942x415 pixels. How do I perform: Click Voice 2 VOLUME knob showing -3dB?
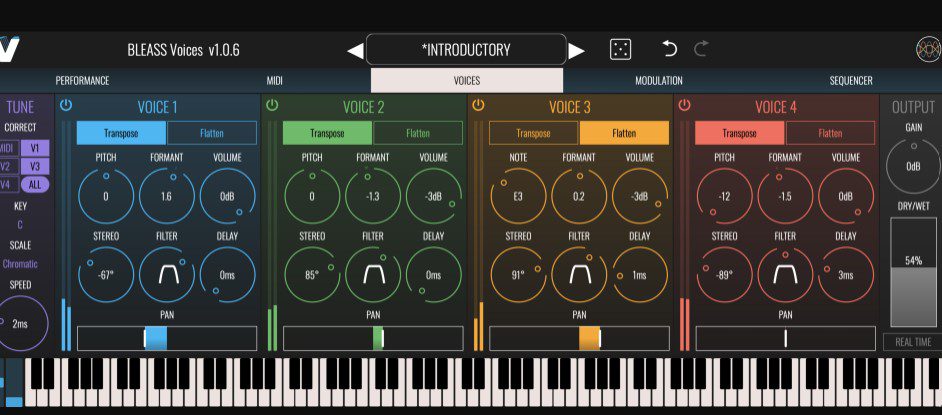pos(434,196)
